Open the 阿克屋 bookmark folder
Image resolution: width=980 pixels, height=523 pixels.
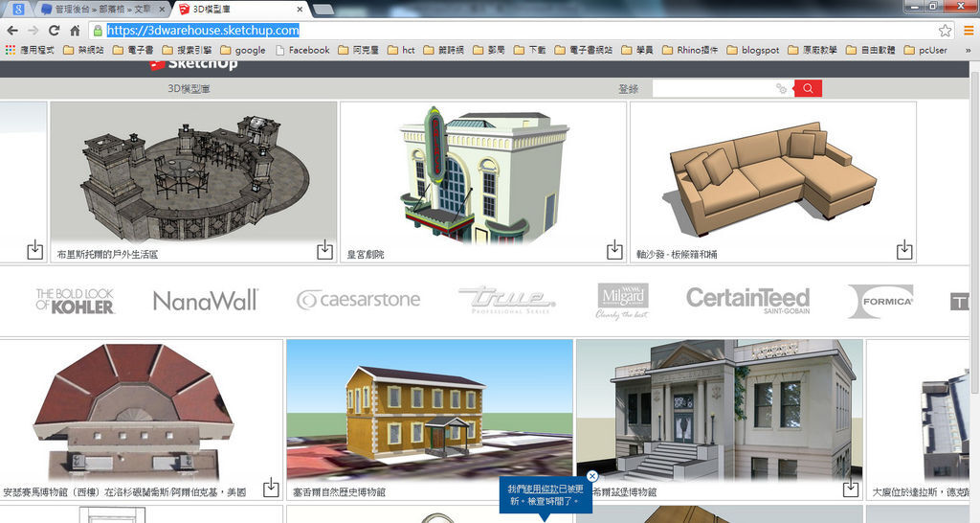coord(358,50)
